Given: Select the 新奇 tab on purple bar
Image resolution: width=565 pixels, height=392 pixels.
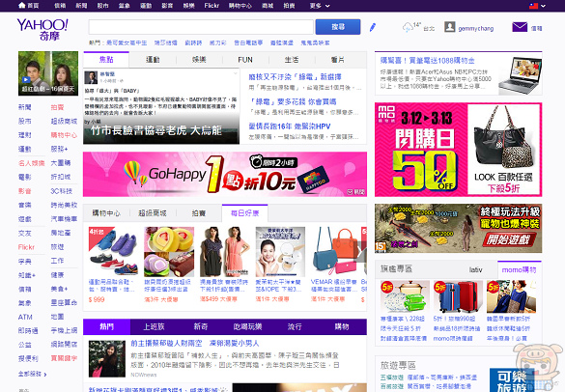Looking at the screenshot, I should pyautogui.click(x=201, y=326).
